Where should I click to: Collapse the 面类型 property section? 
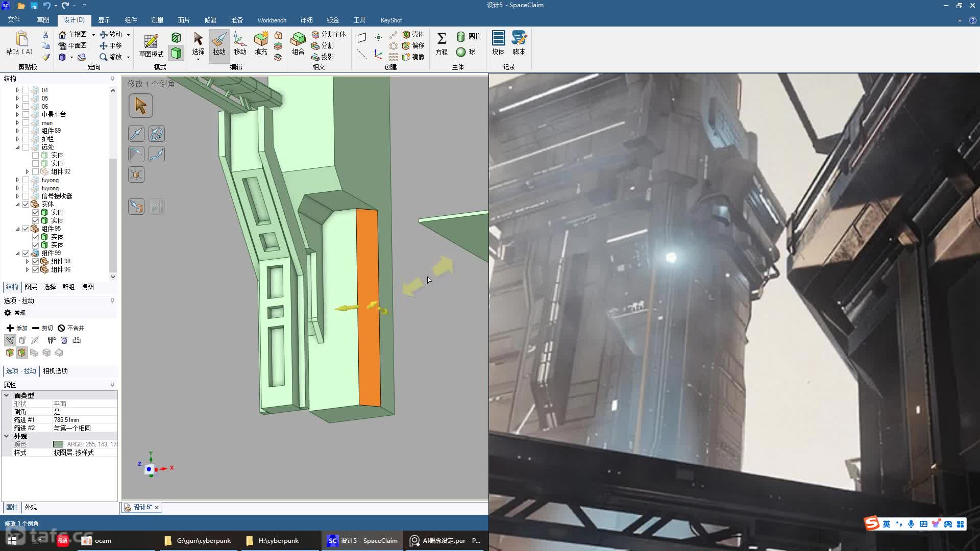[7, 395]
